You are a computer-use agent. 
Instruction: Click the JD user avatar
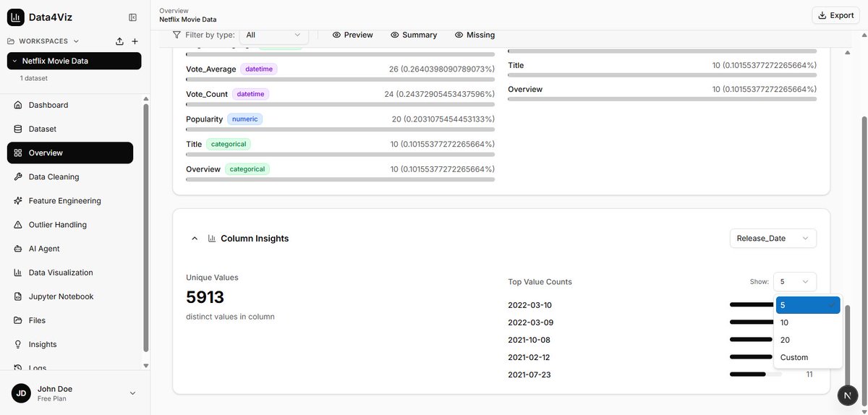pyautogui.click(x=21, y=393)
